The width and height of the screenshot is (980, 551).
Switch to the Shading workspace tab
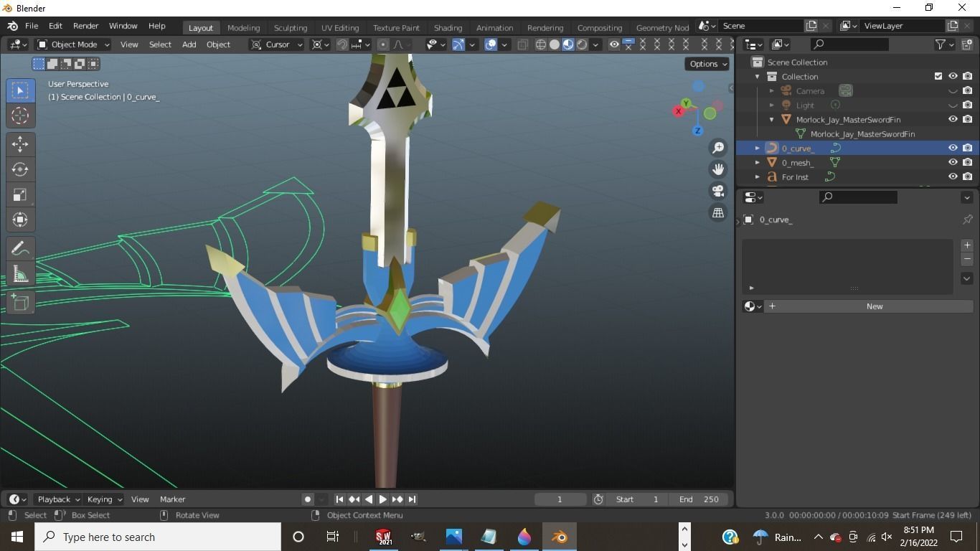[x=448, y=27]
